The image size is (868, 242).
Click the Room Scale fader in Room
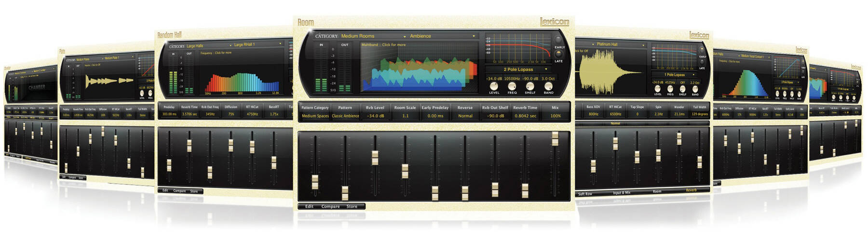pos(405,171)
